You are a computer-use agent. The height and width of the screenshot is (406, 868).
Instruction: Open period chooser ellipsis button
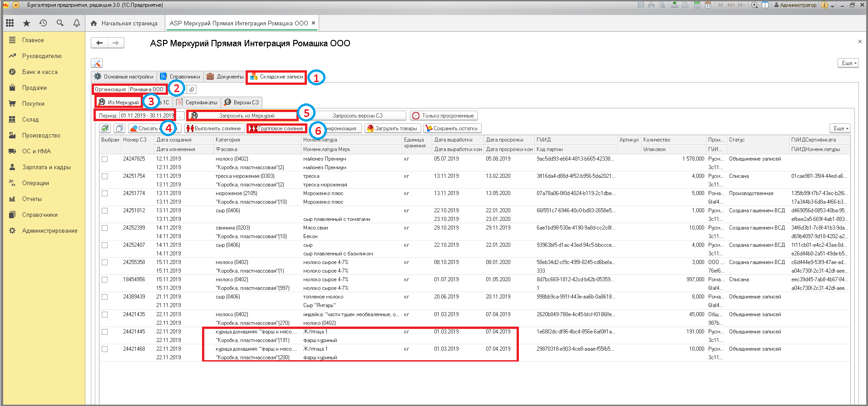180,116
